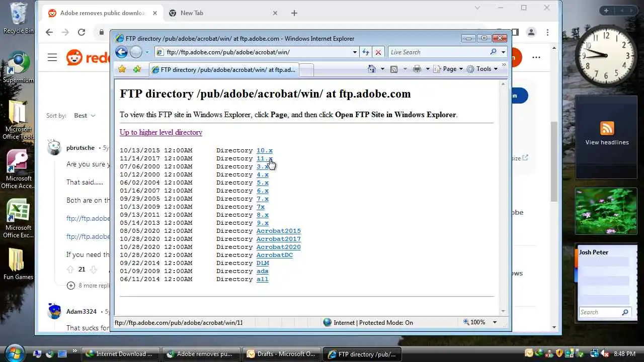Expand hidden IE toolbar chevron

click(x=504, y=65)
